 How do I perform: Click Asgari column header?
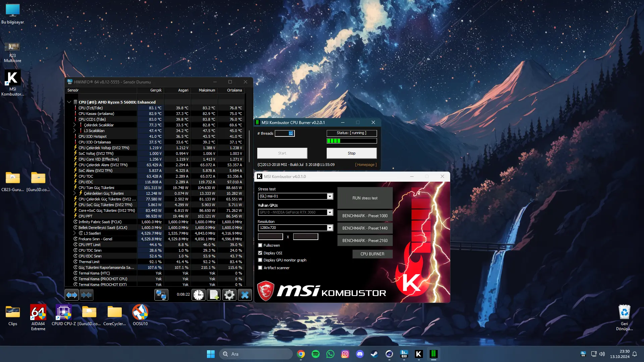click(177, 90)
